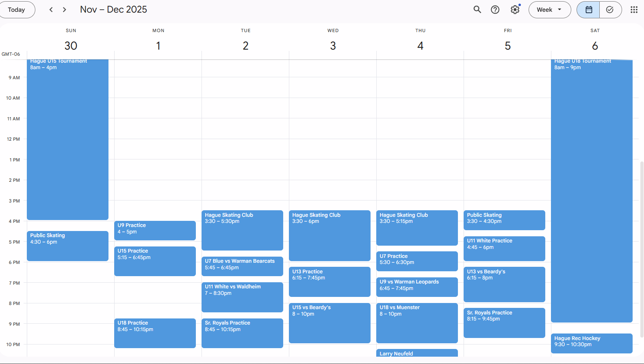Open Wednesday's U13 Practice event
Screen dimensions: 644x364
click(x=330, y=281)
